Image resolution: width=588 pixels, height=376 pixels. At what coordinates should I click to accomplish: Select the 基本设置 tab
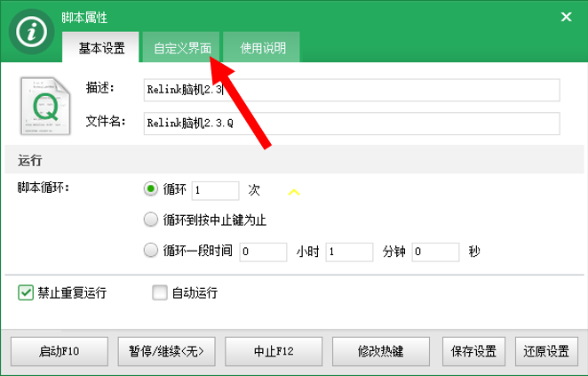point(101,48)
